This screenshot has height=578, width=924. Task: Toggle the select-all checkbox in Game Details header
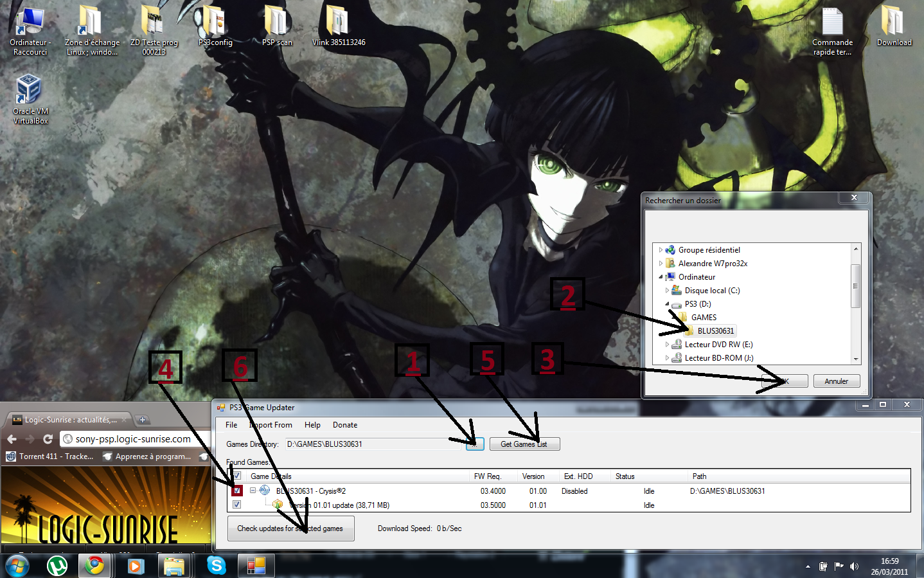click(236, 476)
